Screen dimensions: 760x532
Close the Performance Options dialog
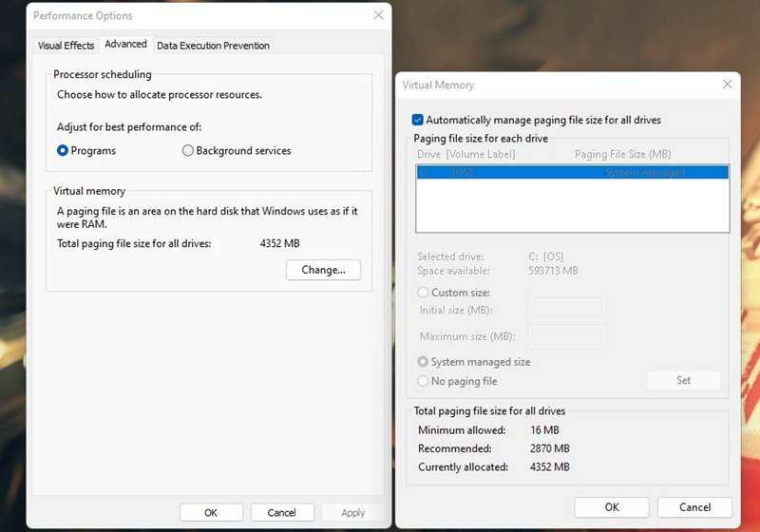[378, 15]
